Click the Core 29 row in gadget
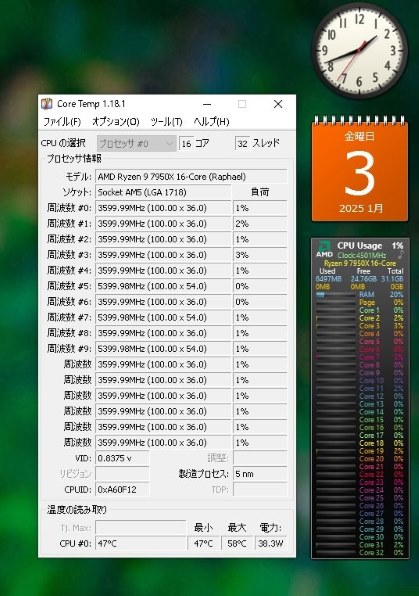This screenshot has width=419, height=596. point(360,529)
